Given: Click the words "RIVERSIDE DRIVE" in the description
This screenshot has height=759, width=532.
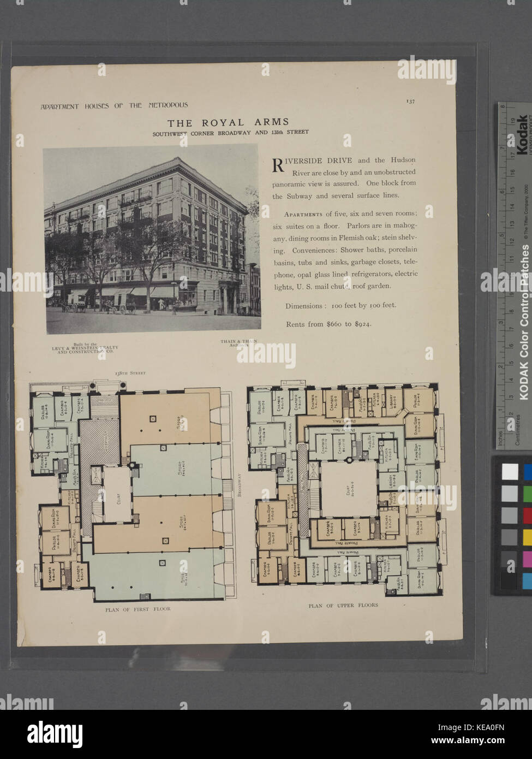Looking at the screenshot, I should 313,161.
